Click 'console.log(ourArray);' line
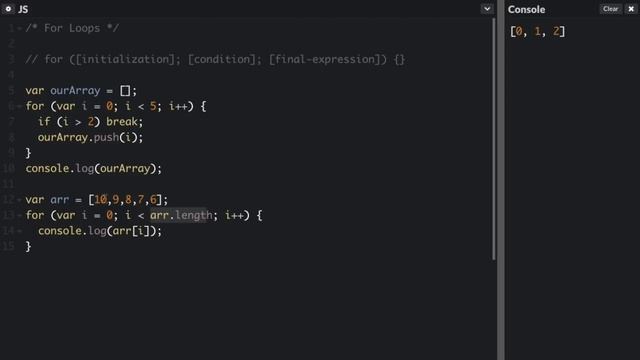This screenshot has height=360, width=640. [x=93, y=169]
